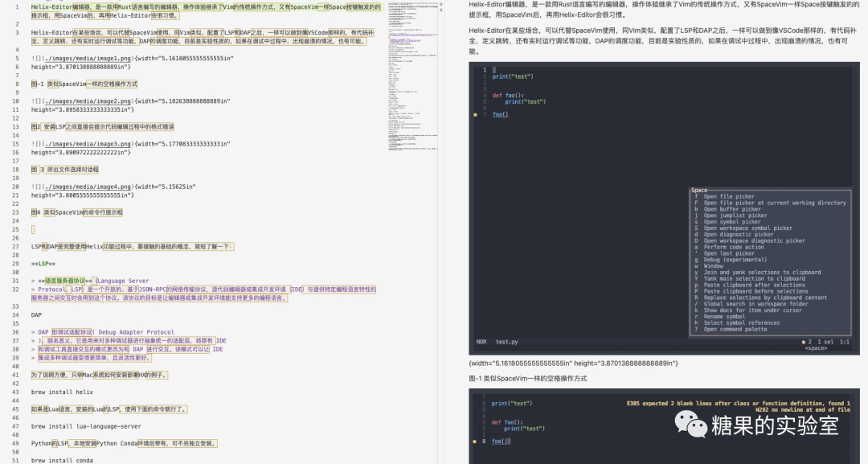The width and height of the screenshot is (868, 464).
Task: Click the second preview screenshot showing E305 error
Action: pos(664,426)
